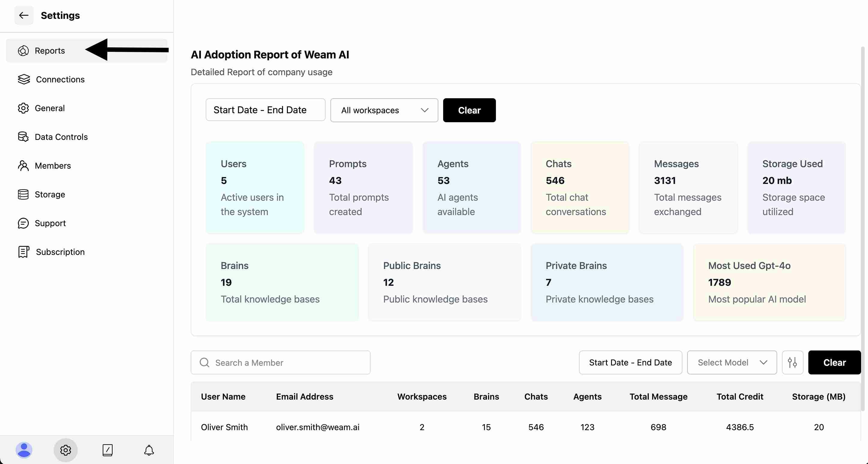Click the Data Controls database icon

click(x=23, y=137)
